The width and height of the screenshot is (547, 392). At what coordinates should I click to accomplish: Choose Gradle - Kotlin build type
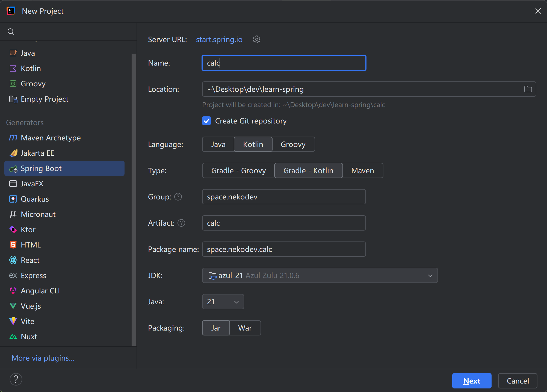click(308, 170)
